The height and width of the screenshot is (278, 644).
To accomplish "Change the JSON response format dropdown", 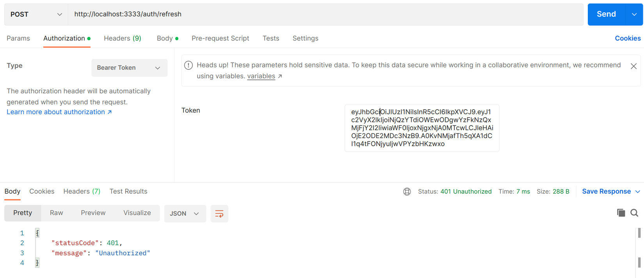I will coord(185,214).
